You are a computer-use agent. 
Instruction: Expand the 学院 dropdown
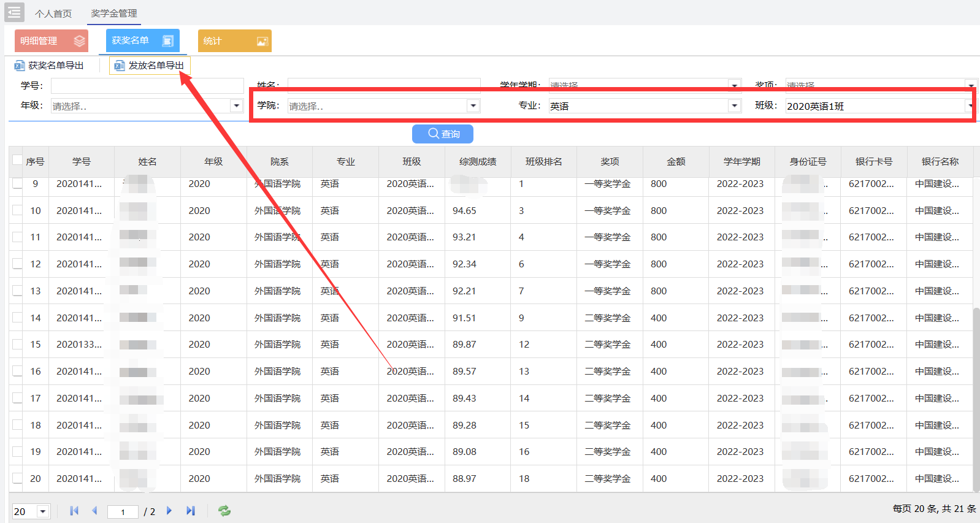point(473,106)
